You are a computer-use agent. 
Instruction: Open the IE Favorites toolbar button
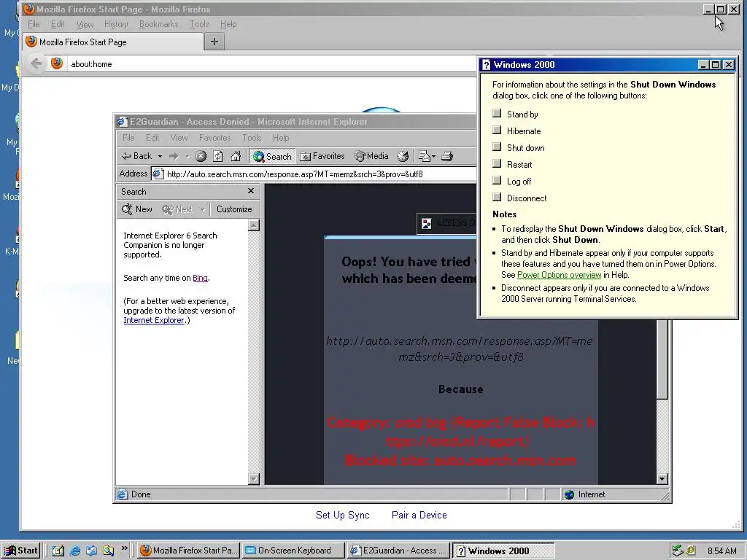point(322,156)
